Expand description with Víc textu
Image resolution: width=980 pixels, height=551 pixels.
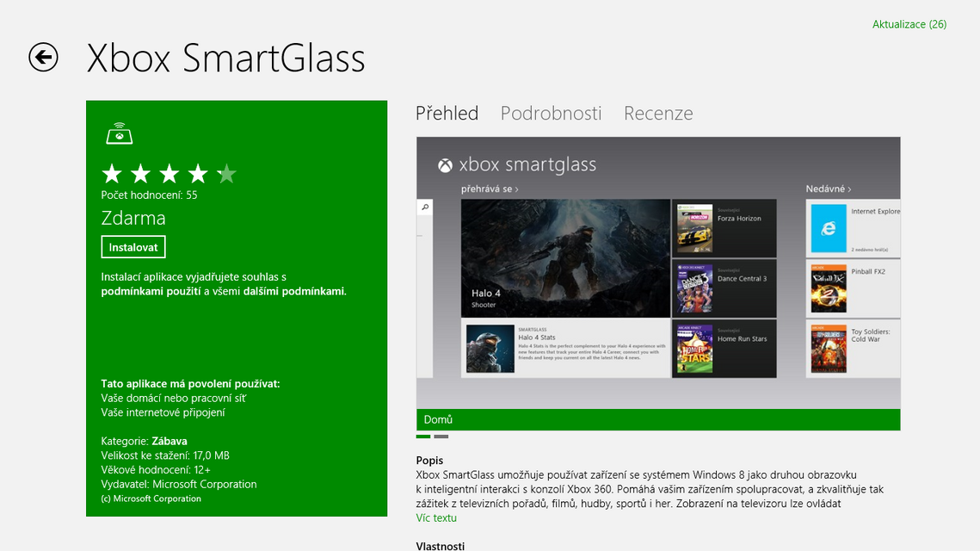coord(436,518)
